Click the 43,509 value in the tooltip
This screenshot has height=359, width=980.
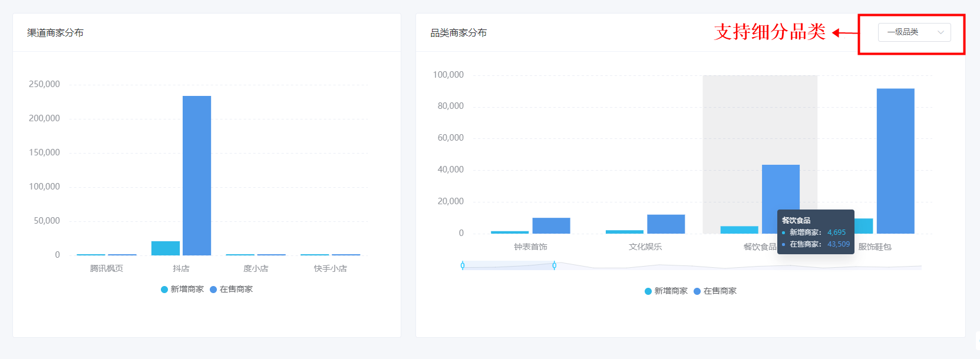click(x=839, y=244)
